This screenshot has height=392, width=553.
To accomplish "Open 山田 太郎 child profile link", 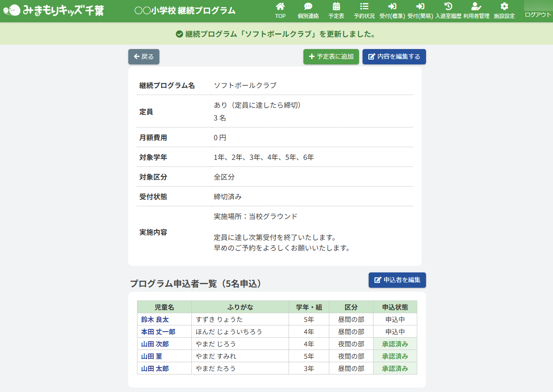I will coord(155,368).
